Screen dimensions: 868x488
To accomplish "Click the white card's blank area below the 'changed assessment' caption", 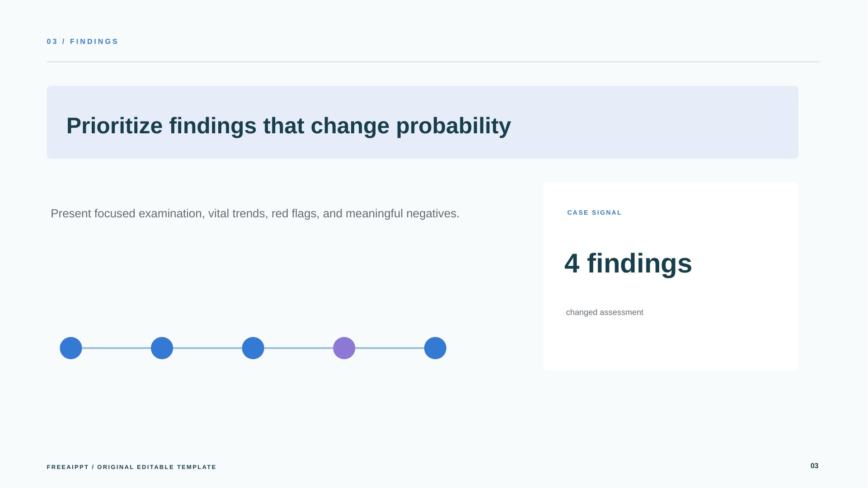I will pos(671,344).
